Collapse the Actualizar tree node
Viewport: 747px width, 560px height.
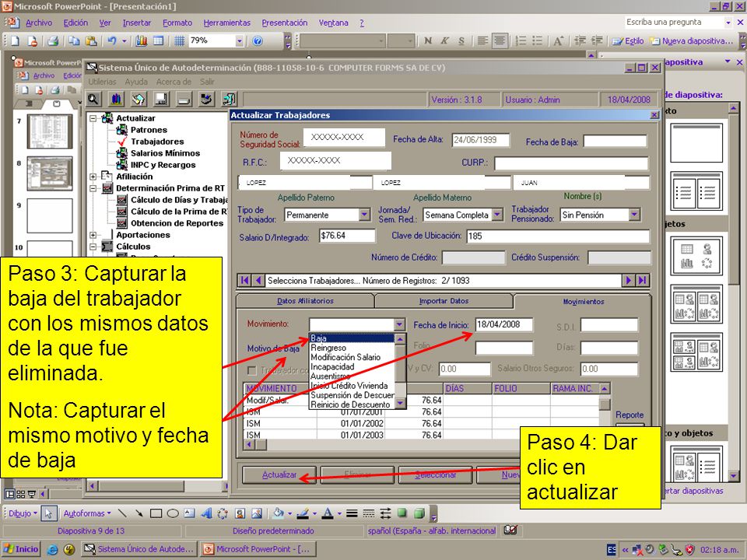point(93,118)
